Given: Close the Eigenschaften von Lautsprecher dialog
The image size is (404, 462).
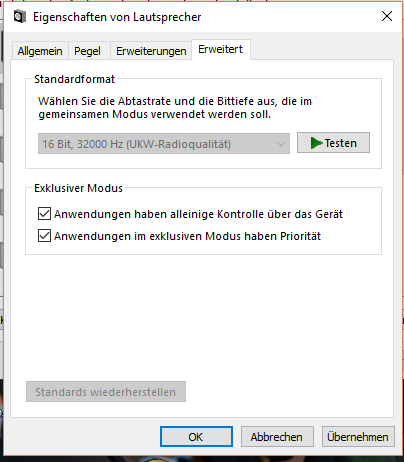Looking at the screenshot, I should click(x=387, y=16).
